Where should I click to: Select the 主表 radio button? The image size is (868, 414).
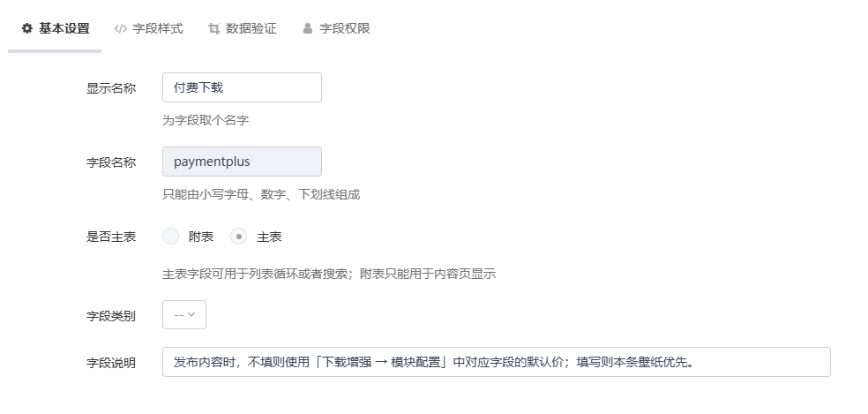point(238,237)
